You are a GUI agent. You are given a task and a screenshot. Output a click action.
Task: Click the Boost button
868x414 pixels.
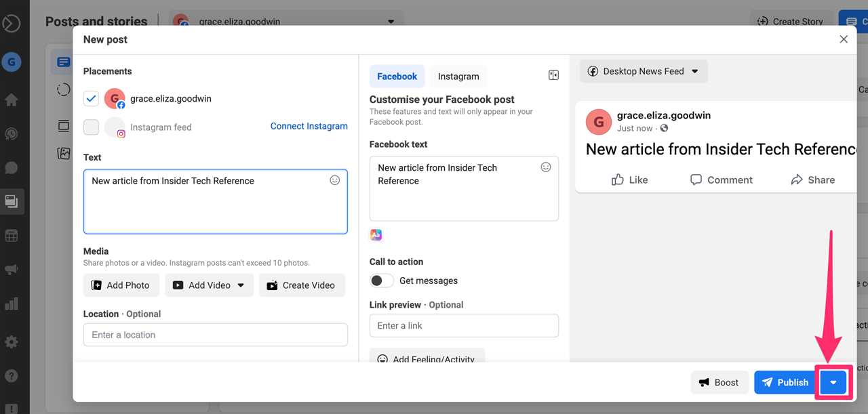pos(719,381)
